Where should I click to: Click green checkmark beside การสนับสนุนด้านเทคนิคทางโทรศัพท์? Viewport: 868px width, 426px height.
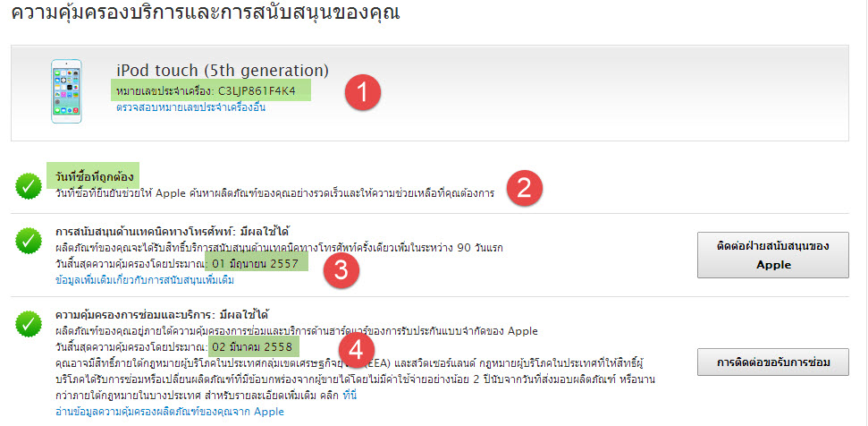28,241
